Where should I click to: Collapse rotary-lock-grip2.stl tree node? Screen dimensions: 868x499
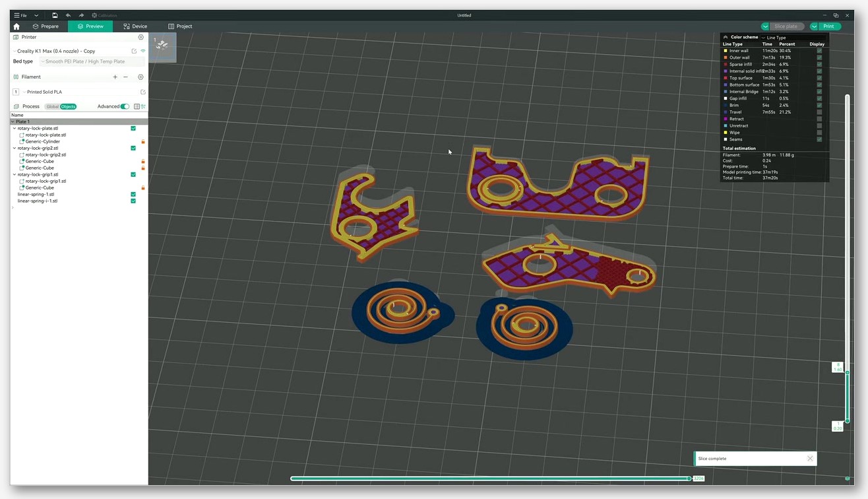(15, 148)
